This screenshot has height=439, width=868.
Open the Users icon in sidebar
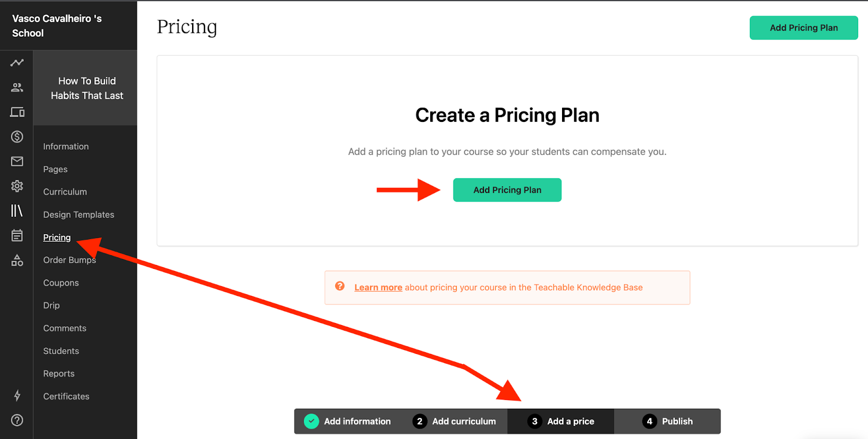point(17,87)
